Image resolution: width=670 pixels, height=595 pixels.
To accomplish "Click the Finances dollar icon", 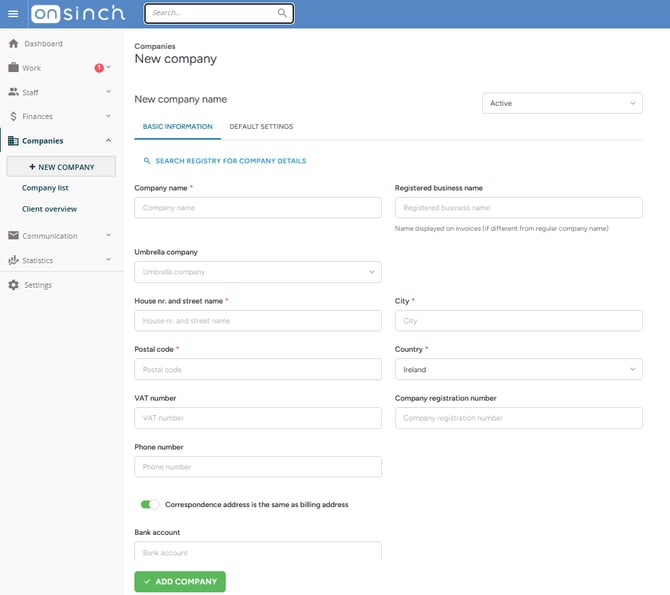I will click(13, 116).
